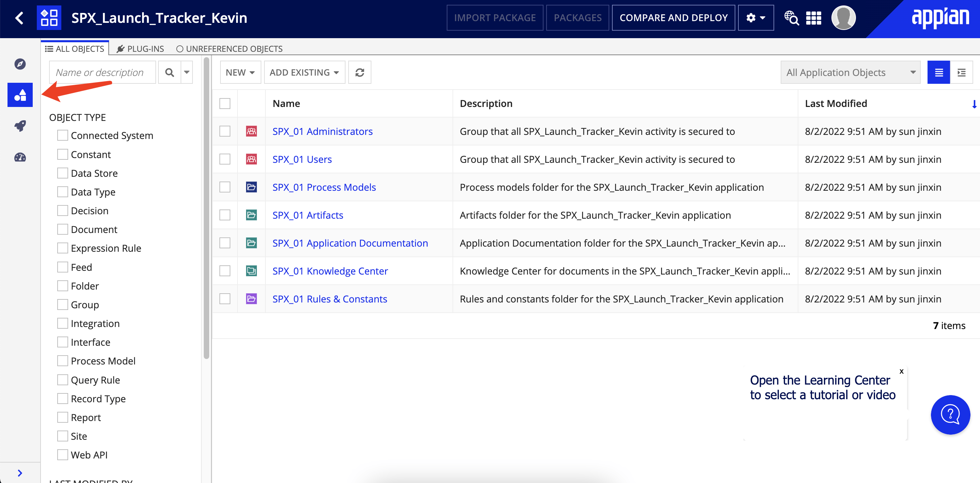Click COMPARE AND DEPLOY button
The height and width of the screenshot is (483, 980).
tap(673, 18)
